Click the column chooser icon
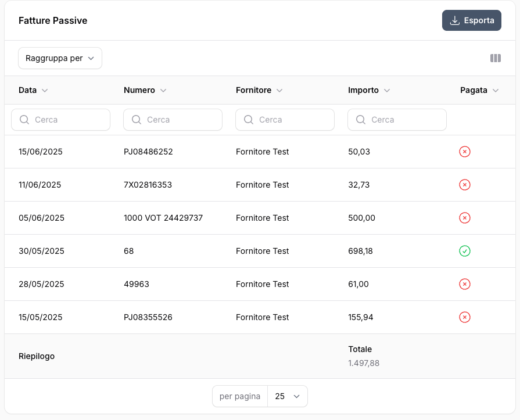The height and width of the screenshot is (420, 520). (x=495, y=58)
